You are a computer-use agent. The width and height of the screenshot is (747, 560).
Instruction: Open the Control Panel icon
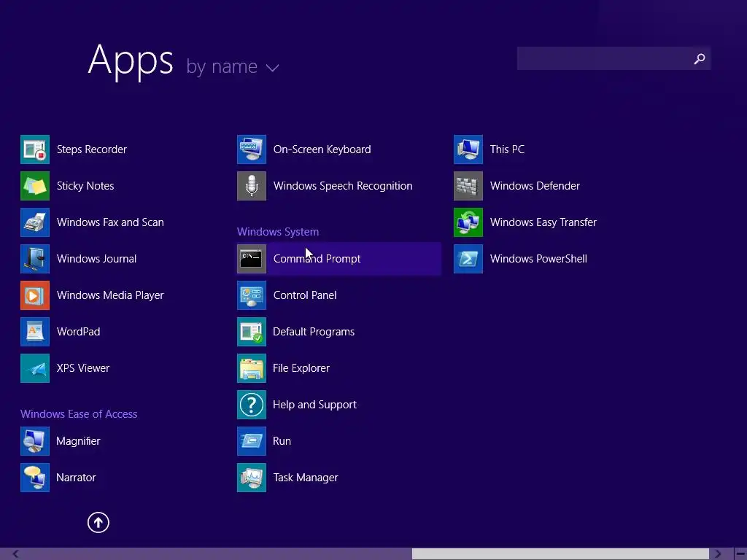point(252,295)
